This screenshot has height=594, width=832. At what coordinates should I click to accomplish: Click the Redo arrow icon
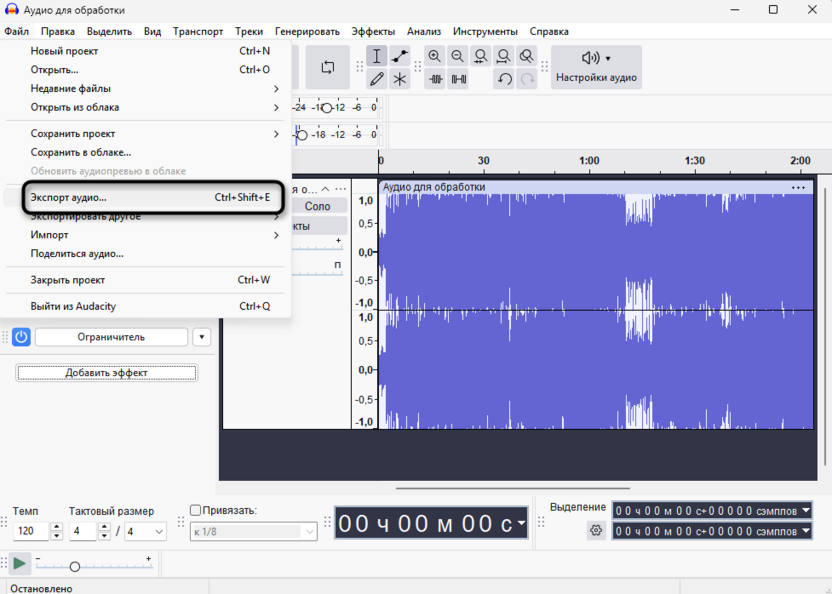[x=527, y=79]
